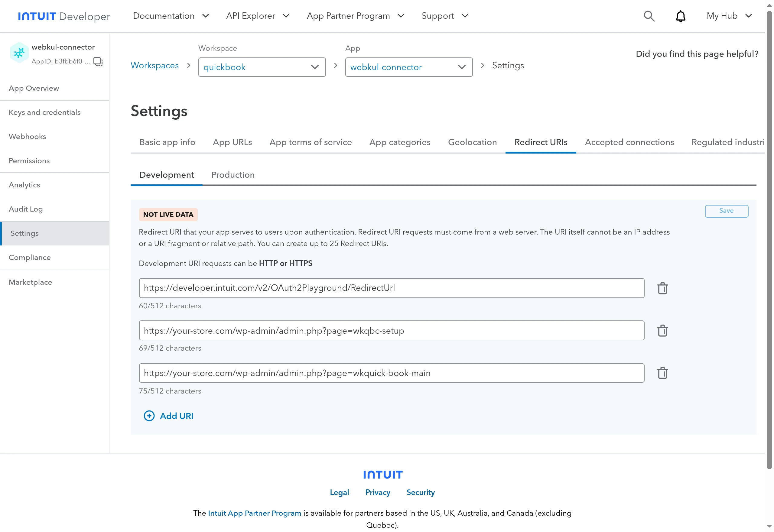The height and width of the screenshot is (532, 774).
Task: Expand the Support menu
Action: point(445,16)
